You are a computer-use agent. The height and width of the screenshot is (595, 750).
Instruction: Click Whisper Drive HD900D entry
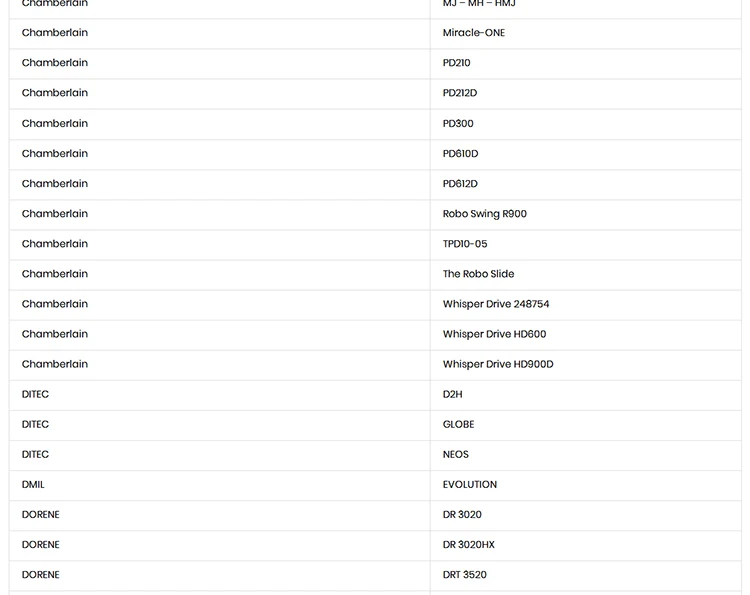(x=585, y=365)
